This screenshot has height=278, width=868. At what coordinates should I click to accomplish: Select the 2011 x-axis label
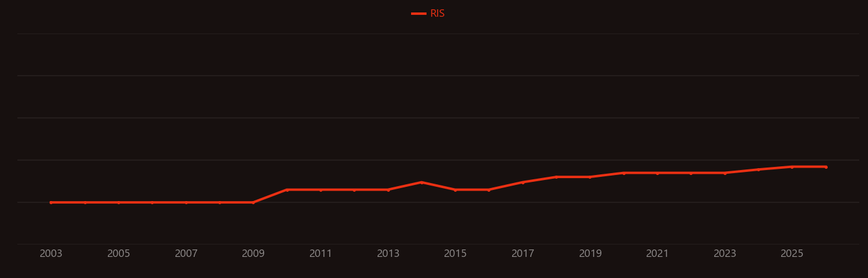tap(321, 254)
